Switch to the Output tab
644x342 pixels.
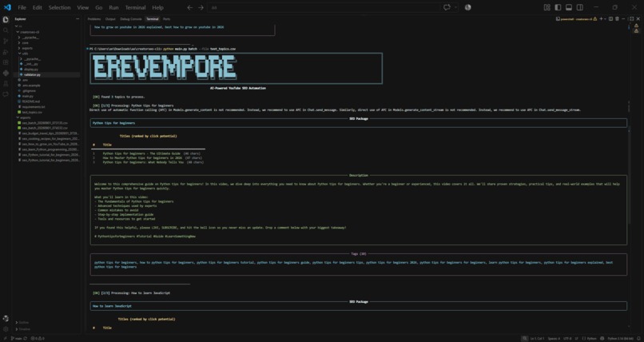pos(110,19)
